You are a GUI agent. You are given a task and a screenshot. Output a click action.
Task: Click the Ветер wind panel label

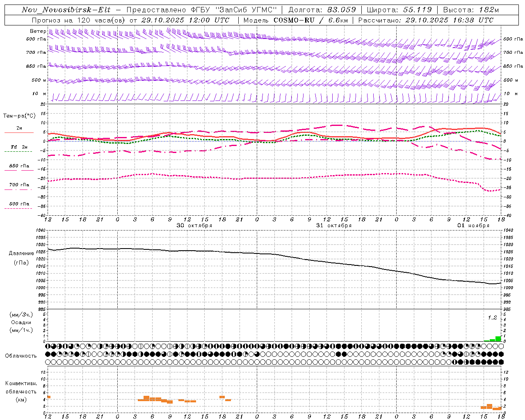[x=38, y=31]
